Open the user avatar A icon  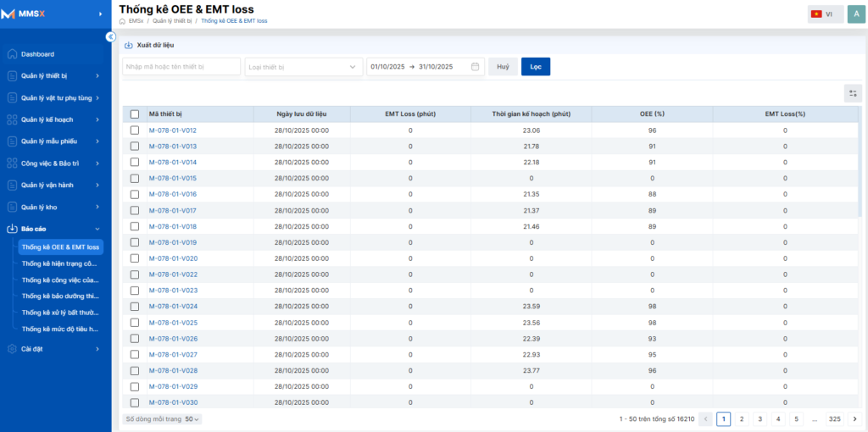point(856,14)
